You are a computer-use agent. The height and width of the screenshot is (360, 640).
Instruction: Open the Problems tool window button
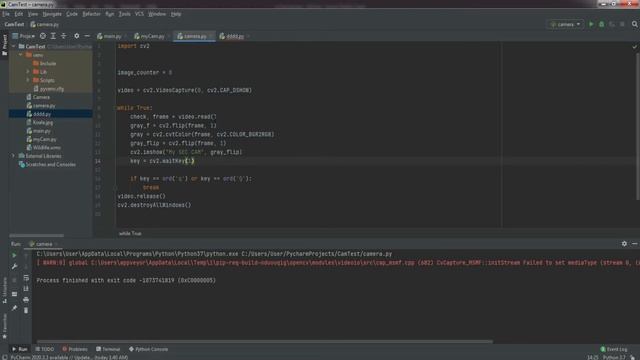point(75,349)
